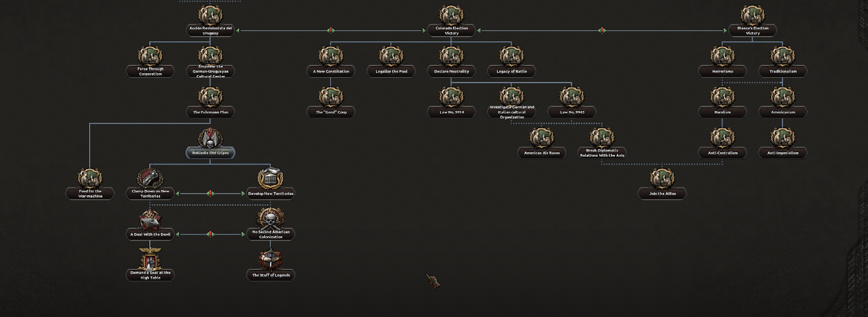The width and height of the screenshot is (868, 317).
Task: Choose the Legalize the Pool focus label
Action: point(391,72)
